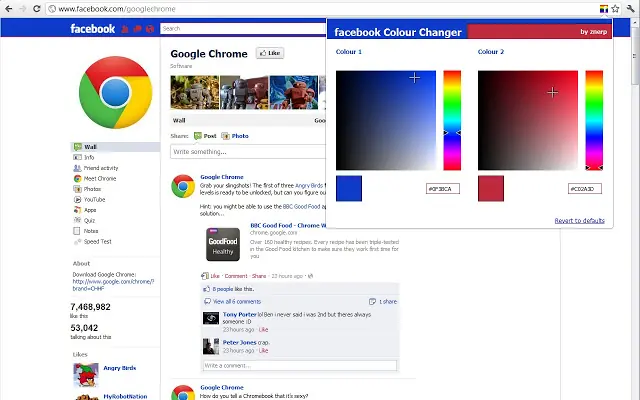Click the Wall icon in sidebar
The image size is (640, 400).
pos(78,147)
